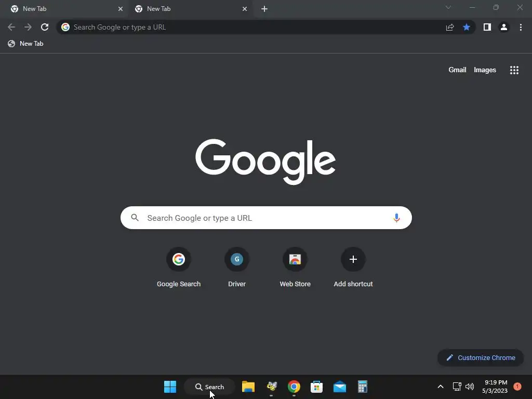The height and width of the screenshot is (399, 532).
Task: Open the New Tab bookmark in bookmarks bar
Action: [26, 44]
